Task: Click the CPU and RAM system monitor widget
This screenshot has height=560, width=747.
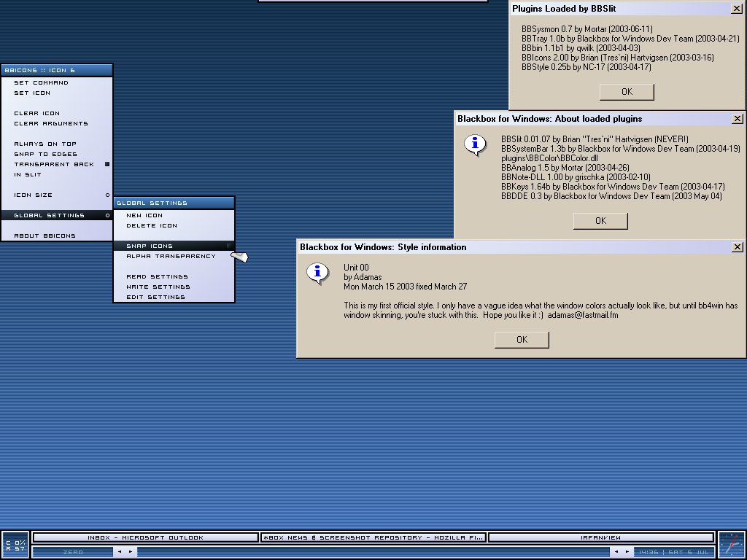Action: coord(15,545)
